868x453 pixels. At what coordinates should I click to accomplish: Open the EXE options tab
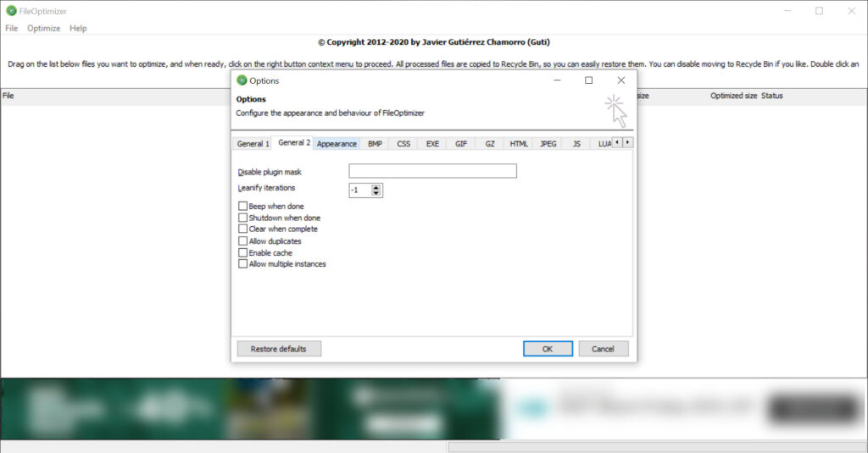[432, 144]
